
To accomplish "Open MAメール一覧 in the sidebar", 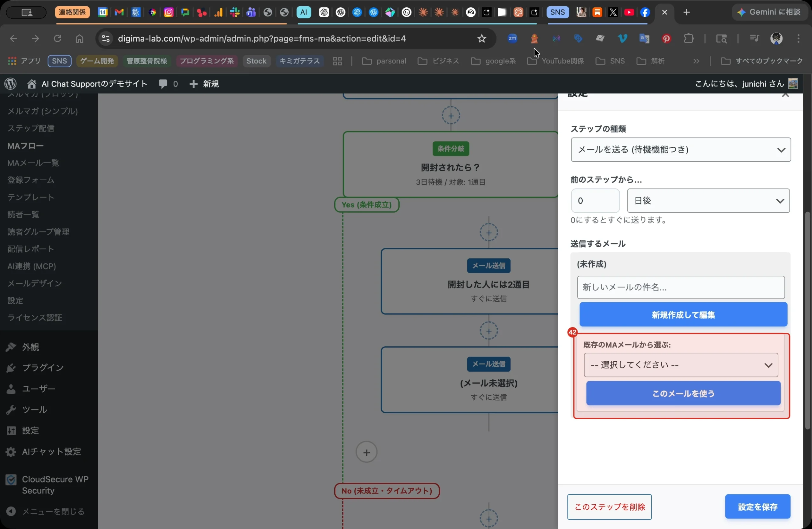I will 33,163.
